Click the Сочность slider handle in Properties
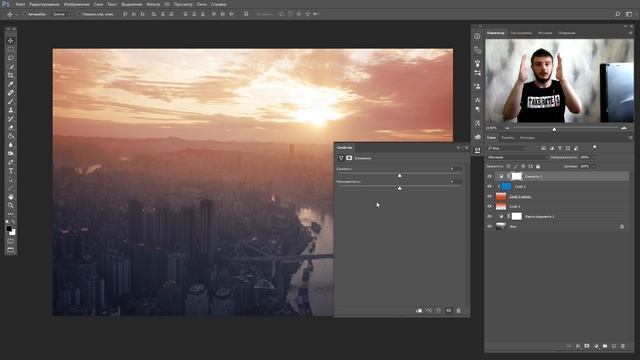 tap(400, 176)
